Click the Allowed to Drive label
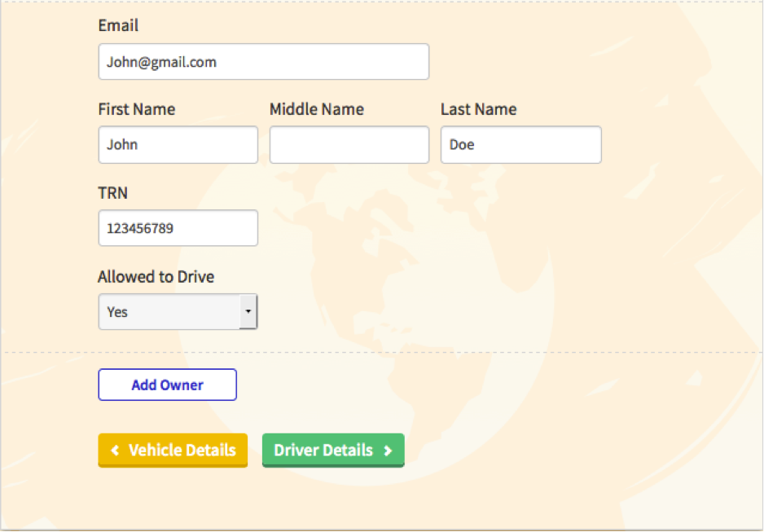This screenshot has height=532, width=764. point(156,277)
